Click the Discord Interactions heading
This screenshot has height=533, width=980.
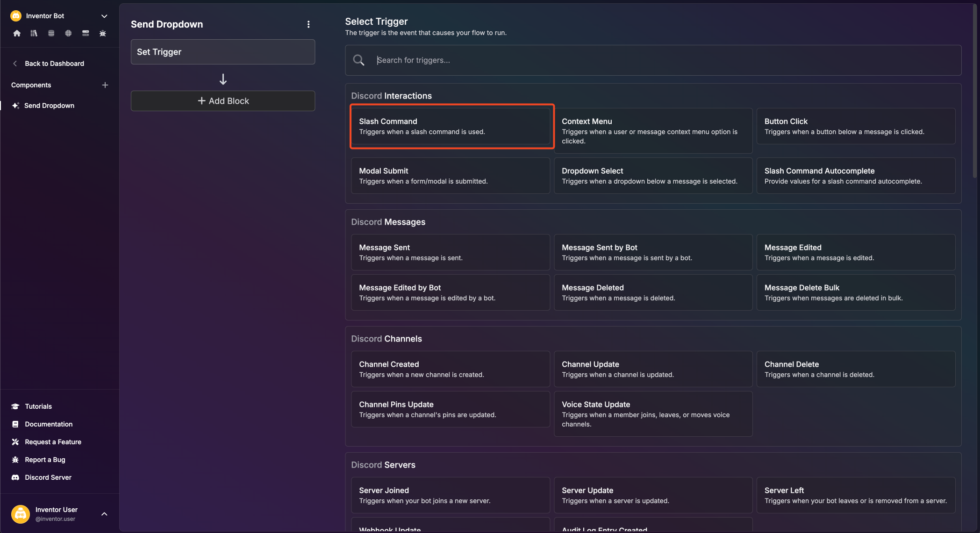tap(391, 96)
